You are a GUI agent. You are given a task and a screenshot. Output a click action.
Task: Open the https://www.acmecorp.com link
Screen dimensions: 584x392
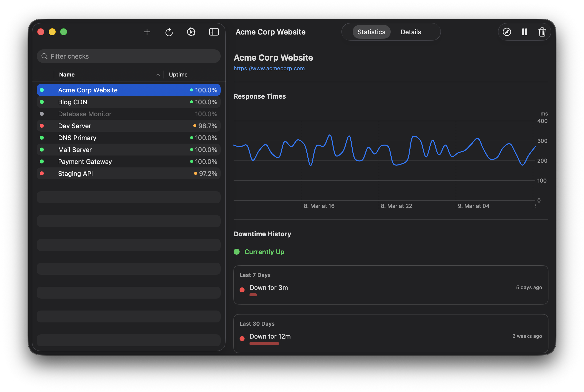(269, 68)
